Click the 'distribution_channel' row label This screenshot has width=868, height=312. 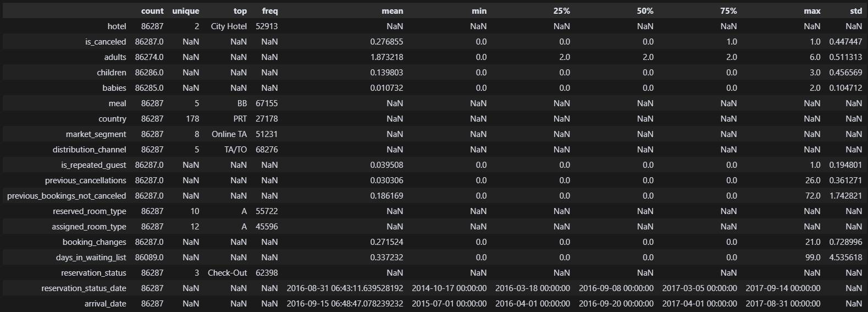[x=89, y=150]
